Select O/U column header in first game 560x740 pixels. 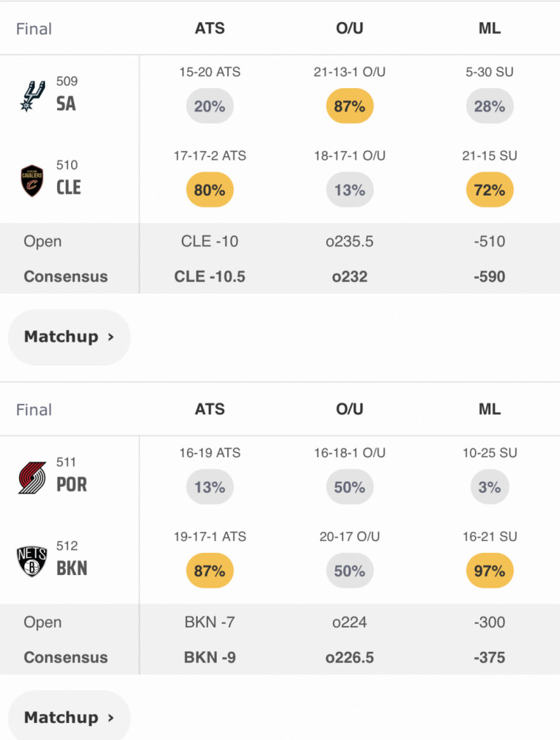[x=350, y=28]
